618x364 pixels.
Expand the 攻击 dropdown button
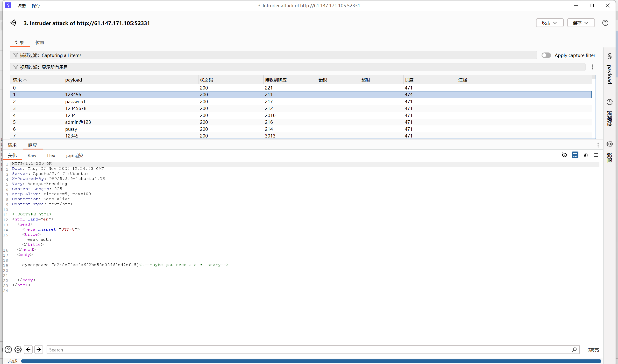click(549, 23)
